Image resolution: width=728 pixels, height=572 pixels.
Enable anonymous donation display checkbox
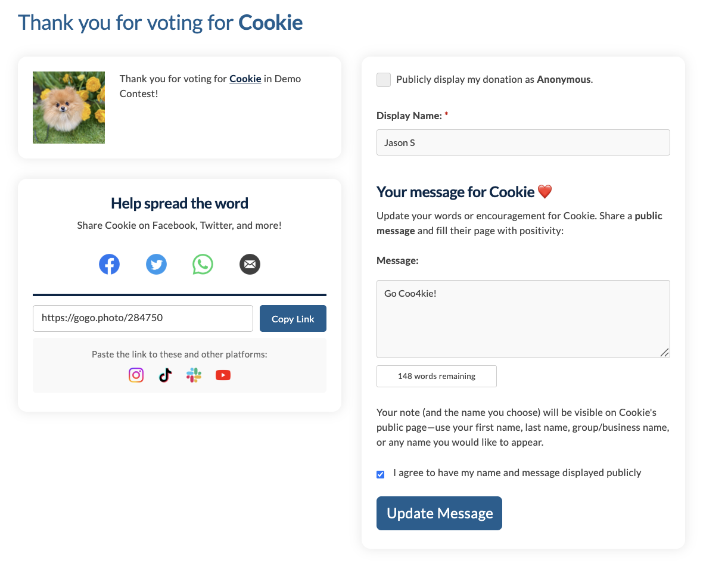click(x=384, y=80)
